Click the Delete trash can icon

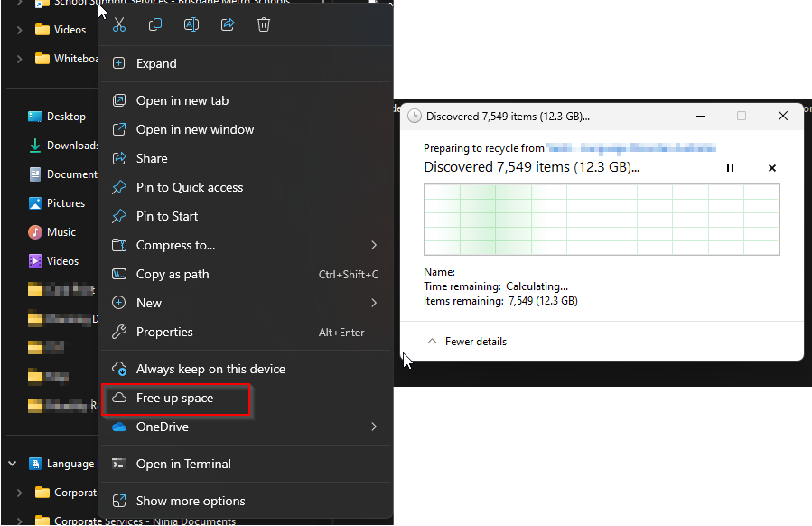tap(264, 25)
